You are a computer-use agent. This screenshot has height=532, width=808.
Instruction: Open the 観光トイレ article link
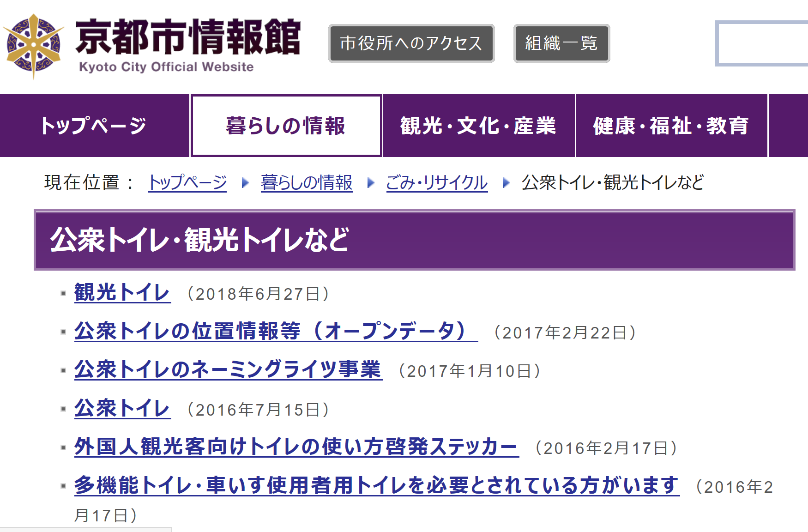click(x=122, y=293)
